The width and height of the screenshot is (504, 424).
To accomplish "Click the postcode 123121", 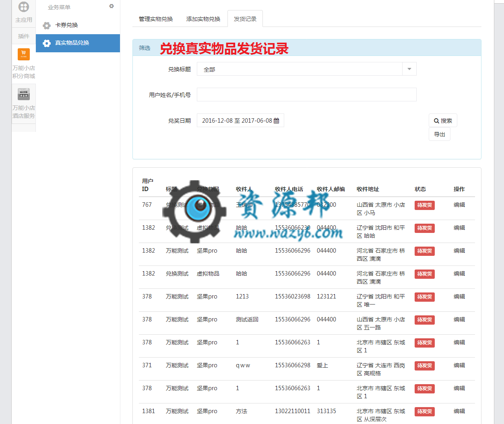I will [326, 296].
